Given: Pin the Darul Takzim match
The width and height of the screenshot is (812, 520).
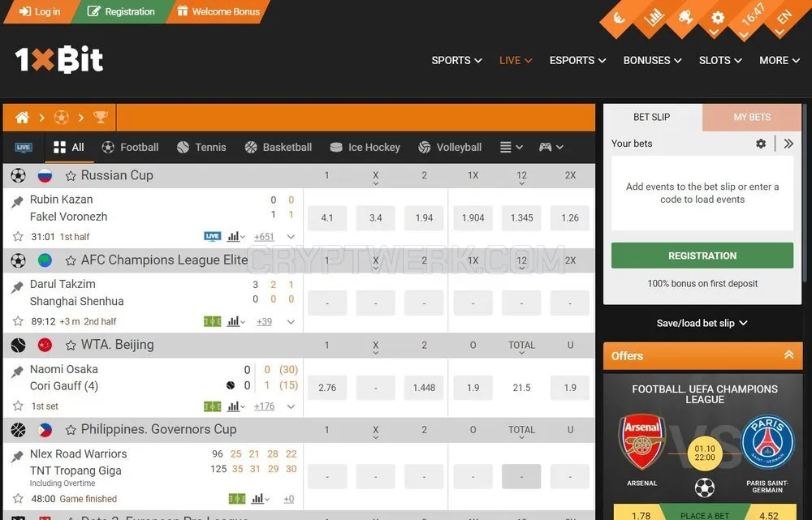Looking at the screenshot, I should tap(17, 286).
